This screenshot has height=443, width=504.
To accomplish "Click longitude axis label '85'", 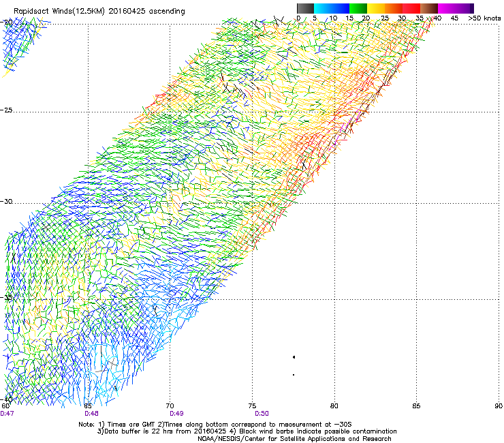I will coord(416,406).
